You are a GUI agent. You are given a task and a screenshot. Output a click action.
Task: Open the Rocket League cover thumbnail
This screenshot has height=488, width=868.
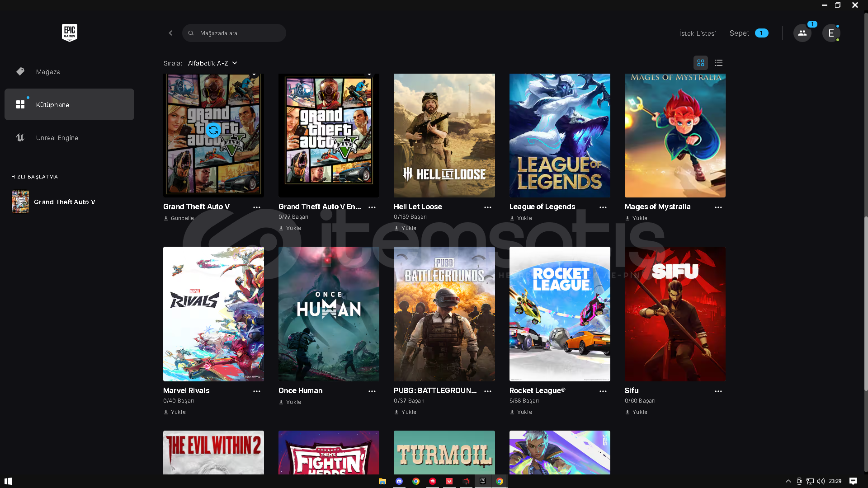[559, 314]
